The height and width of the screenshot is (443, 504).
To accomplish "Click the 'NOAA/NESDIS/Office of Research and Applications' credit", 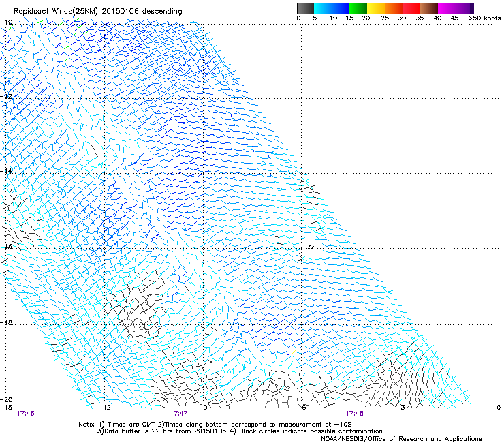I will coord(401,439).
